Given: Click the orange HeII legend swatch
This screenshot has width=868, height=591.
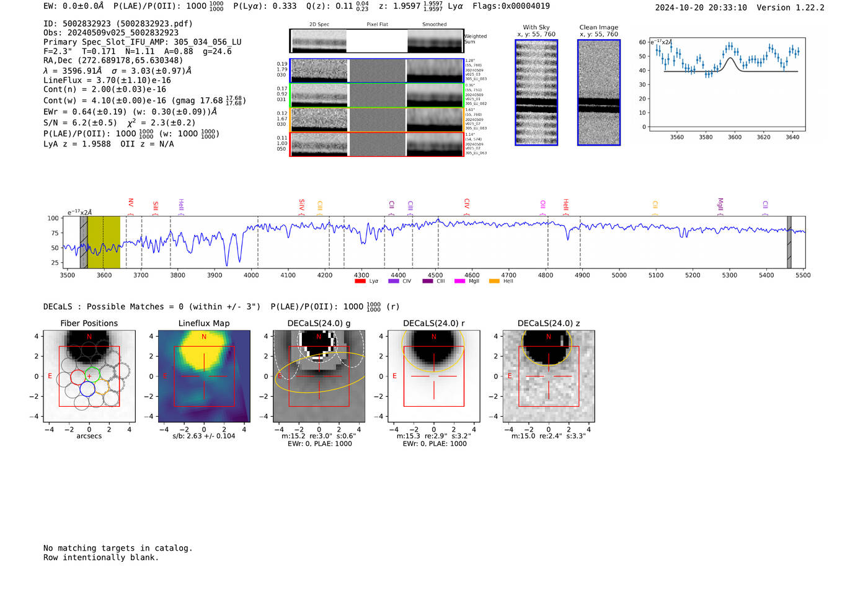Looking at the screenshot, I should 494,281.
